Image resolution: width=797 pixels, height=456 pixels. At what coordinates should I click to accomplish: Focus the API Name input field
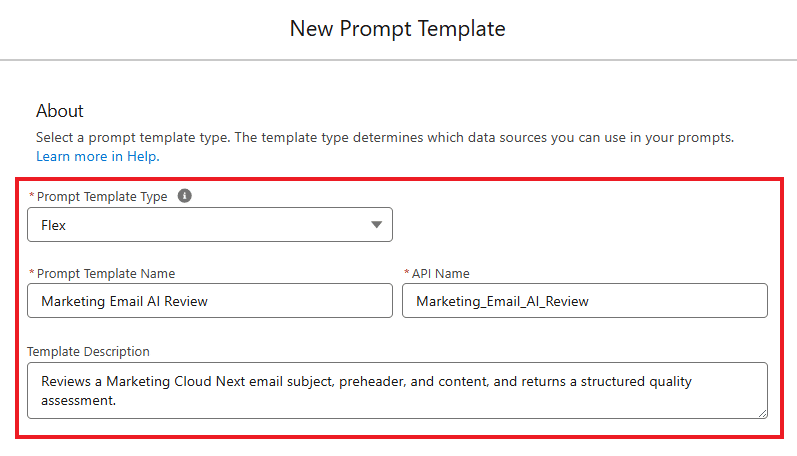[585, 301]
